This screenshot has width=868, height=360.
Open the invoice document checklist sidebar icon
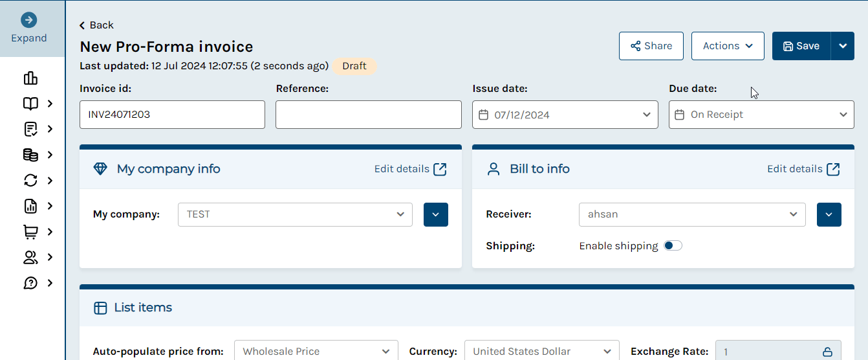[x=30, y=129]
